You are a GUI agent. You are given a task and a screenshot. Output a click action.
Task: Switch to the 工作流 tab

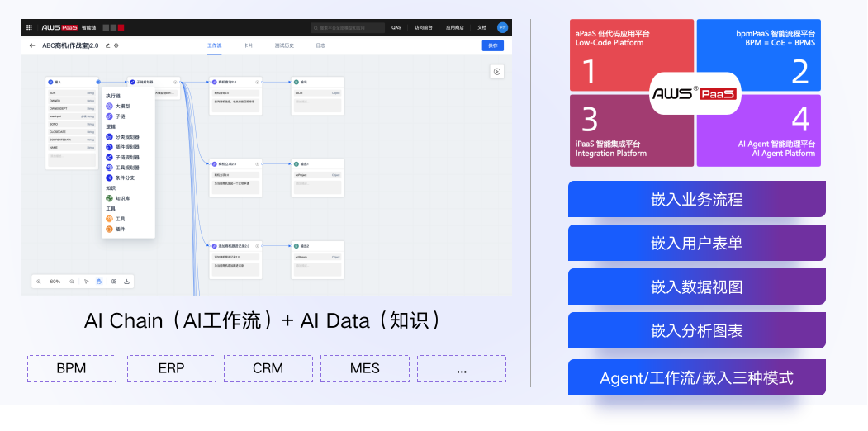(x=214, y=46)
